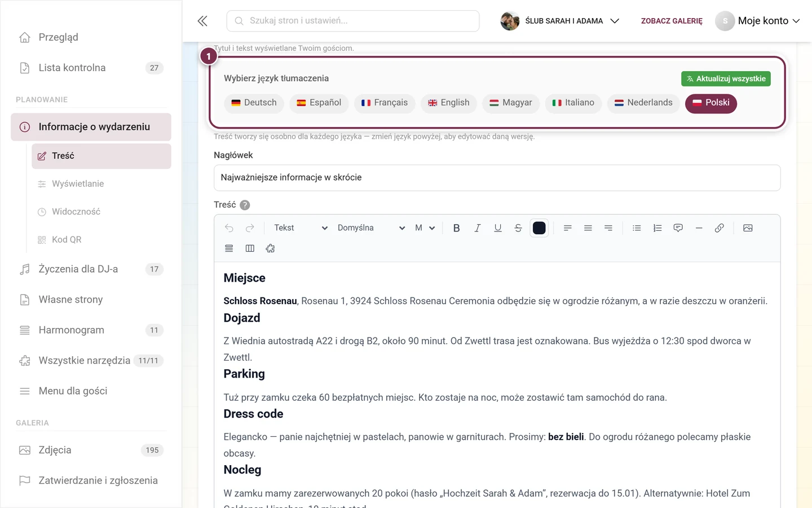
Task: Open the Domyślna font dropdown
Action: point(370,228)
